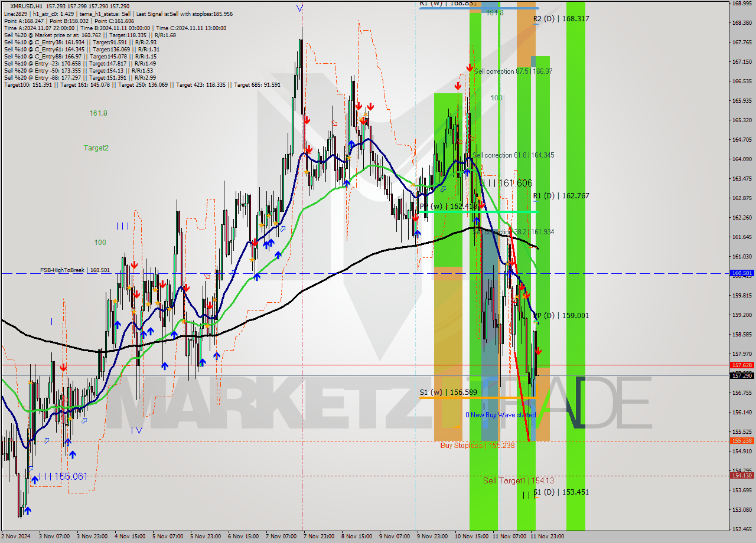Select the green 'Target2' label

pyautogui.click(x=96, y=148)
